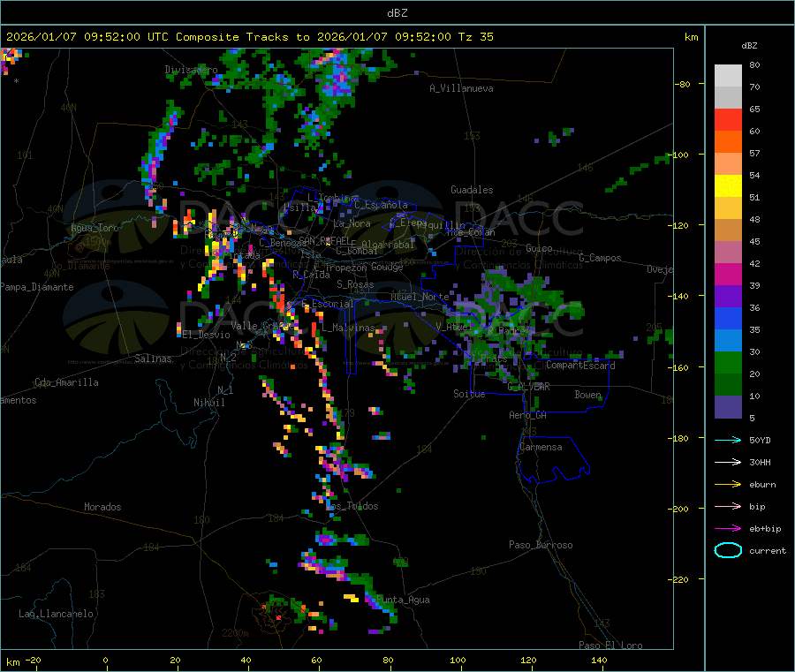Click the 'Bowen' map label
Image resolution: width=795 pixels, height=672 pixels.
click(588, 394)
